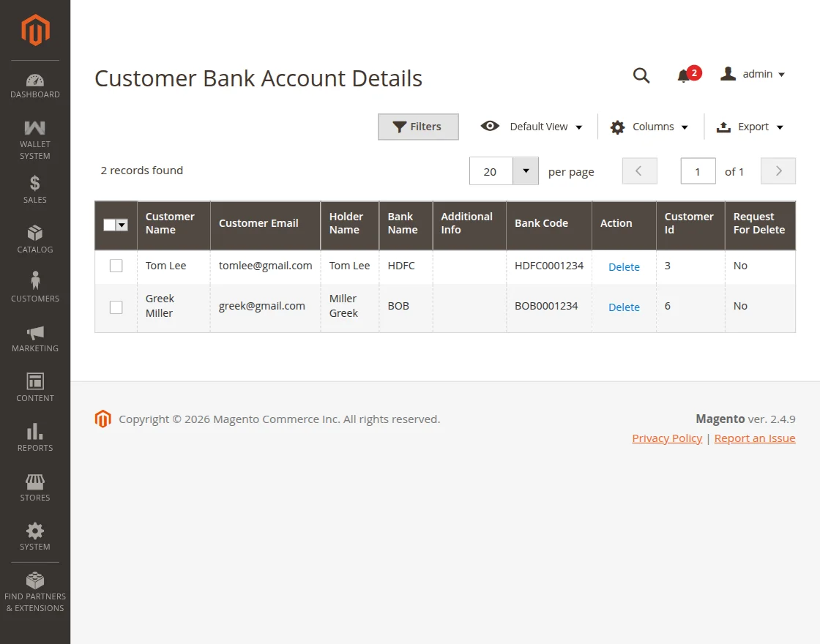Open the Marketing sidebar menu
Screen dimensions: 820x644
pos(35,339)
